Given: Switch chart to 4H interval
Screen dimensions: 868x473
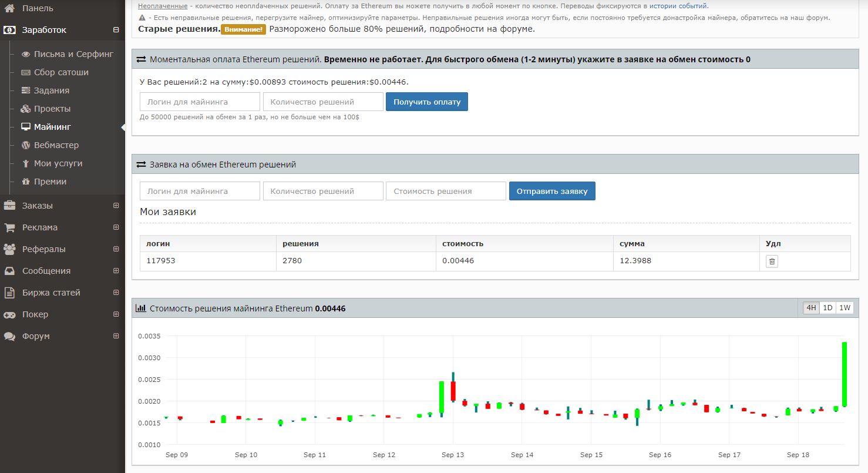Looking at the screenshot, I should (811, 308).
